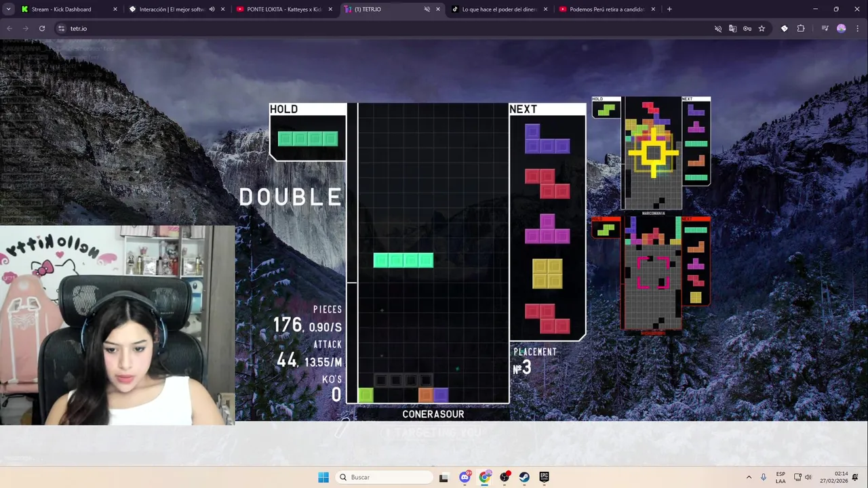Switch to Podemos Perú YouTube tab
The width and height of the screenshot is (868, 488).
[x=606, y=9]
